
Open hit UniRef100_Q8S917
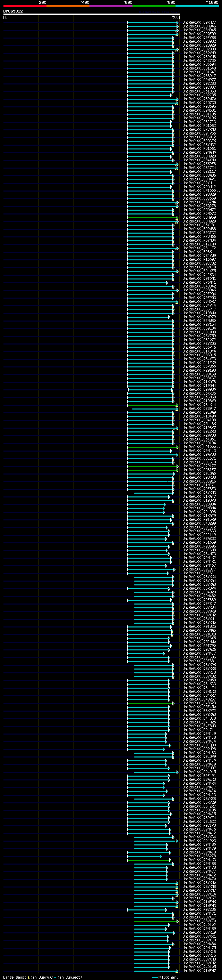coord(199,76)
